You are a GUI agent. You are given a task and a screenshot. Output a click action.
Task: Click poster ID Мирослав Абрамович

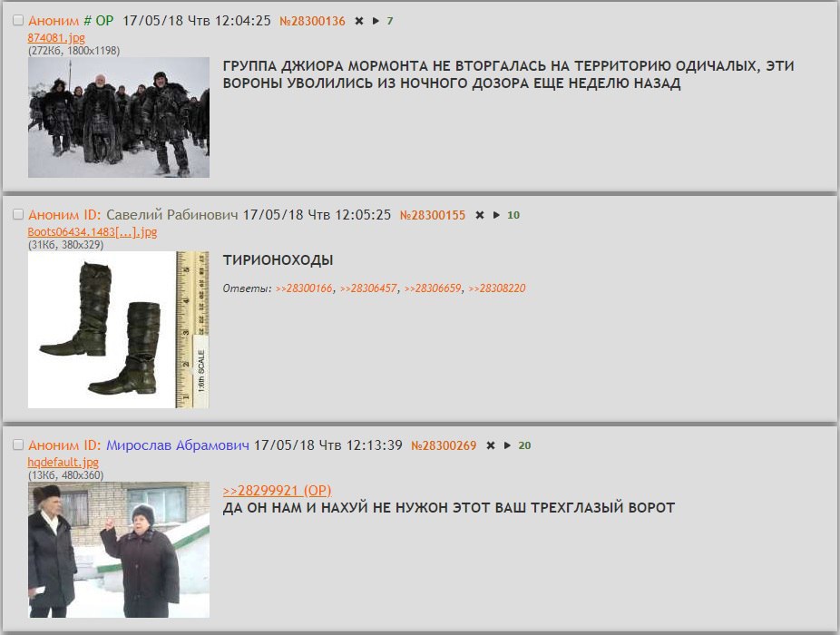pos(177,445)
